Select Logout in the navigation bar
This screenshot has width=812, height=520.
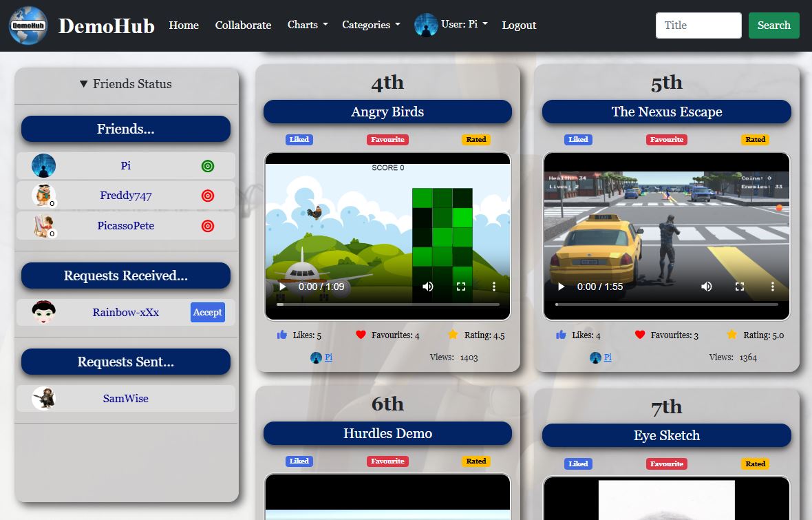pyautogui.click(x=519, y=25)
